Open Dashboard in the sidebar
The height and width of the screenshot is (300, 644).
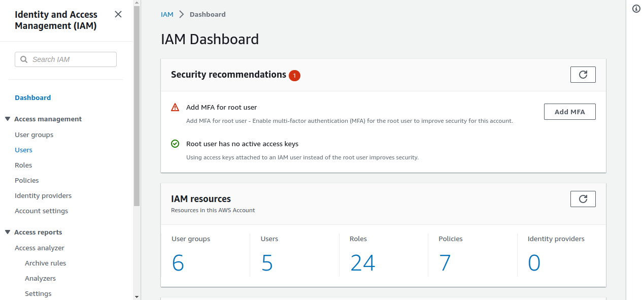point(33,97)
